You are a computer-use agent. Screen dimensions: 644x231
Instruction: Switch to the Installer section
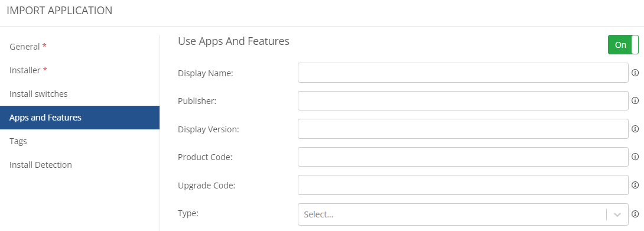(x=80, y=70)
